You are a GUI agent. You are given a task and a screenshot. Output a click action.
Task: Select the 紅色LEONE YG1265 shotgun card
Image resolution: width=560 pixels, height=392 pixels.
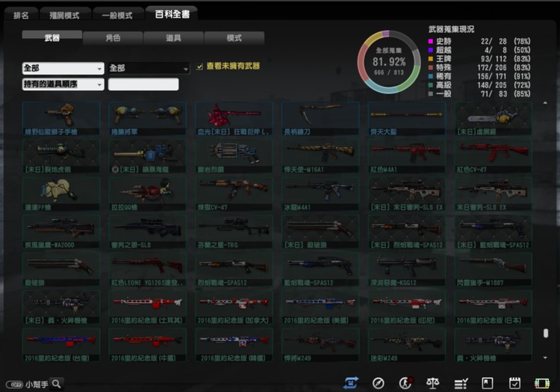tap(148, 270)
